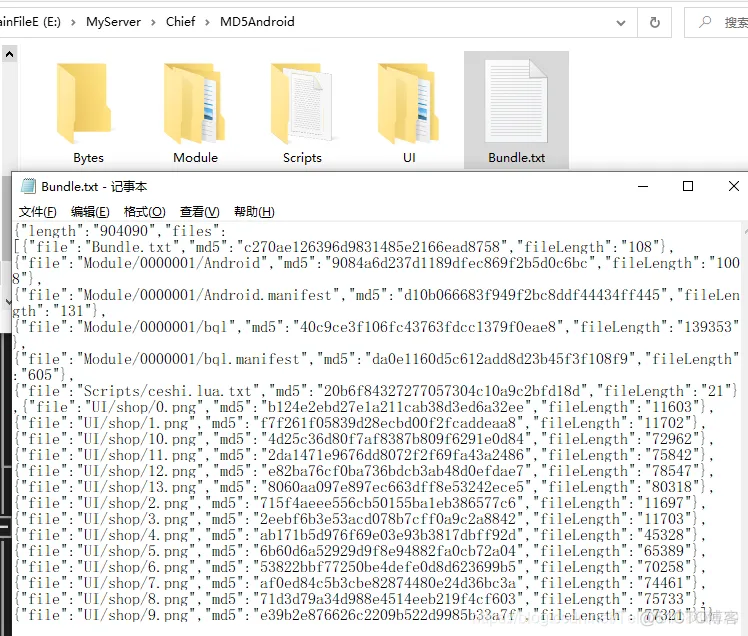
Task: Click the search magnifier icon in Explorer
Action: coord(705,22)
